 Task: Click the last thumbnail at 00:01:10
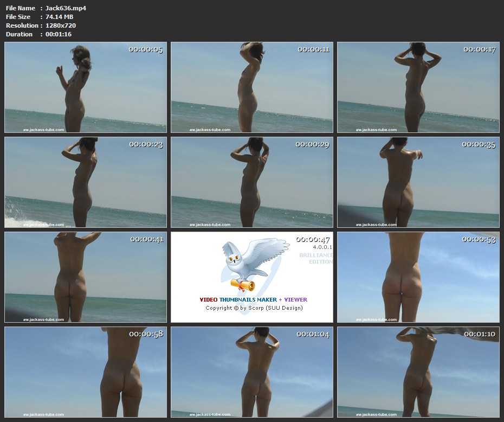418,372
